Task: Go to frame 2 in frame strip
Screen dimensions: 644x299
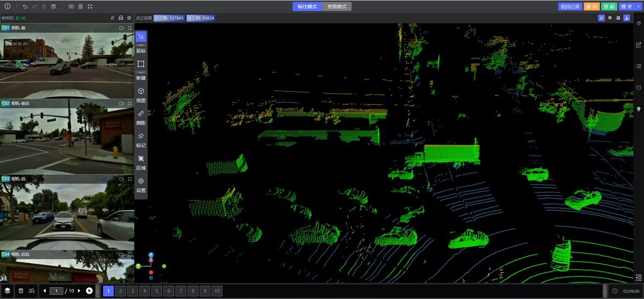Action: coord(122,291)
